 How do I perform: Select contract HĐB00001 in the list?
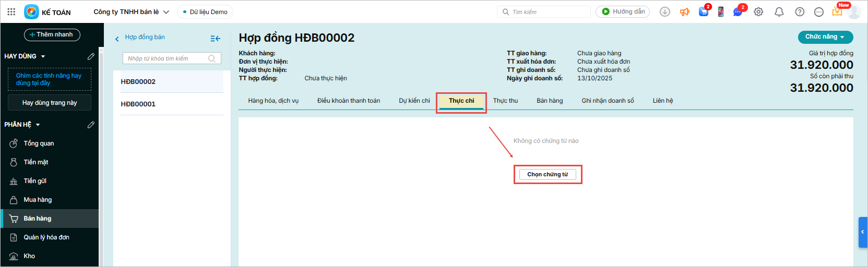pos(138,104)
